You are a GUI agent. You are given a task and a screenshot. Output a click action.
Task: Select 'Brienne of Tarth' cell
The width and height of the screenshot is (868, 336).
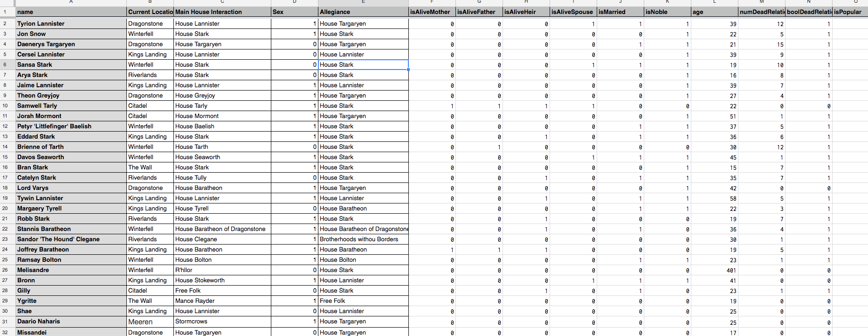(71, 147)
